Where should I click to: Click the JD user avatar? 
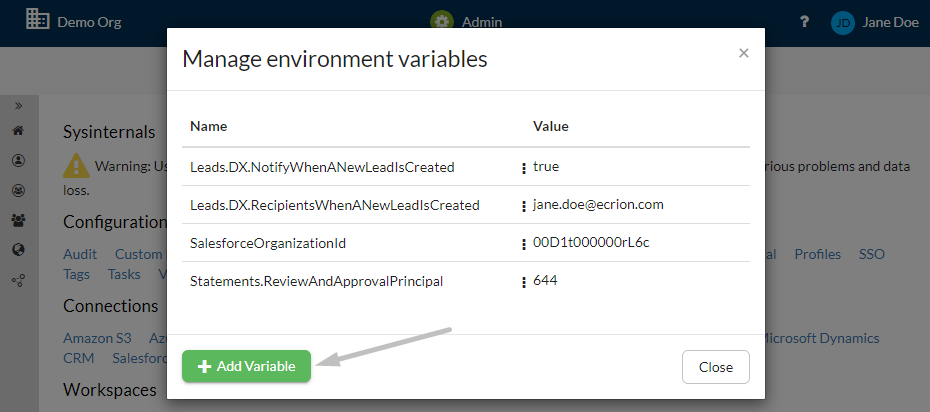point(843,23)
